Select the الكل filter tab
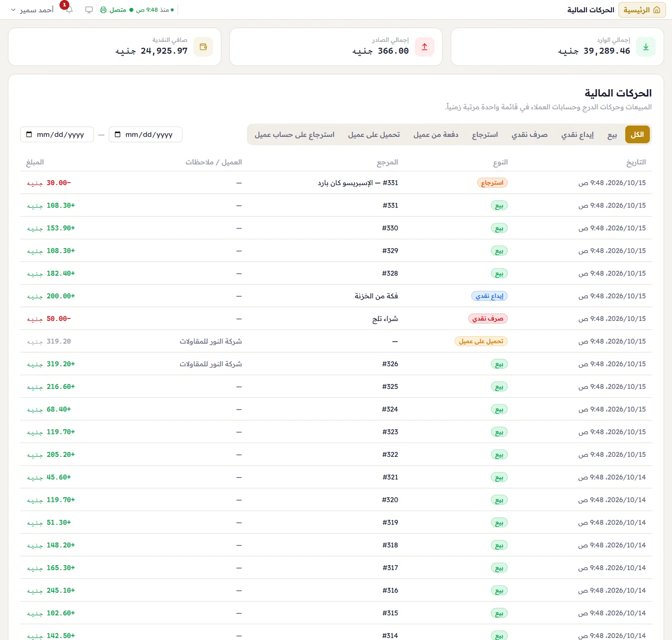The width and height of the screenshot is (672, 640). (638, 134)
